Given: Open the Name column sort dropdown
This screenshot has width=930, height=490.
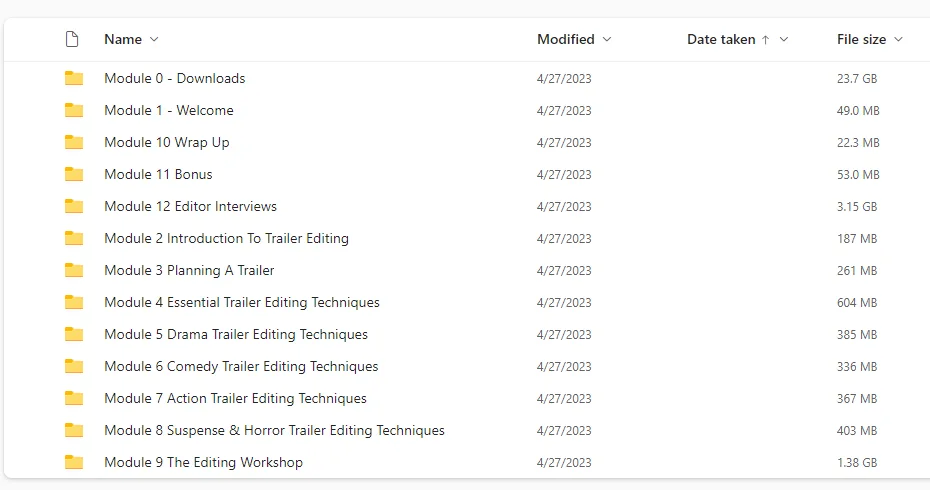Looking at the screenshot, I should 153,40.
